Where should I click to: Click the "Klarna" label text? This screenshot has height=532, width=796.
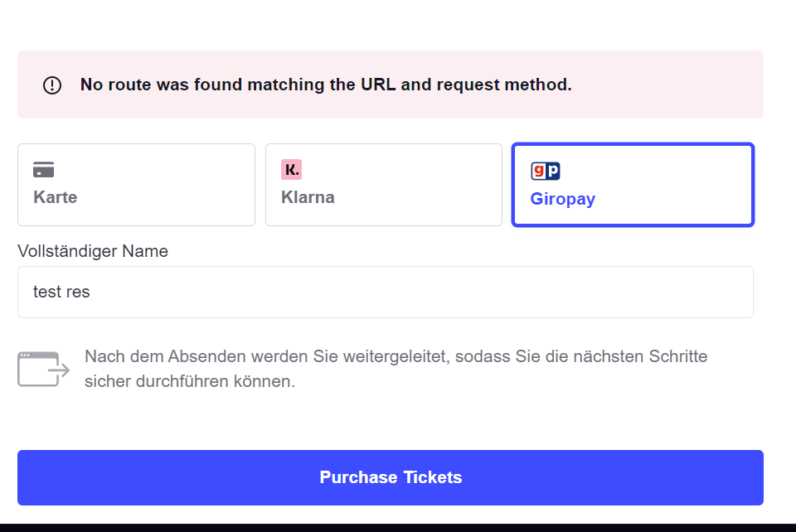308,197
